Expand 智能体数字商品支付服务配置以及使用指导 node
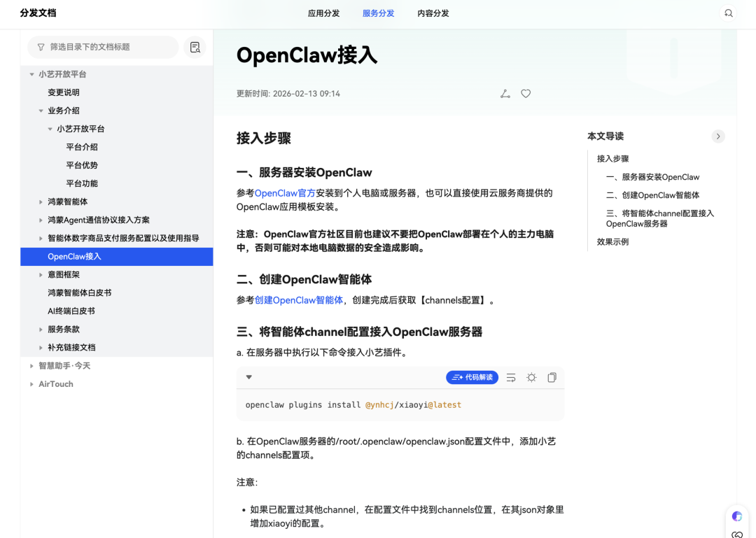The image size is (756, 538). coord(41,238)
